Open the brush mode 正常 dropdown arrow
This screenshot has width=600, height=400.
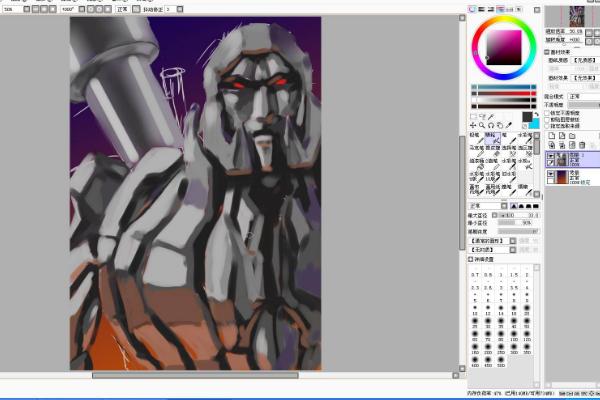(504, 206)
